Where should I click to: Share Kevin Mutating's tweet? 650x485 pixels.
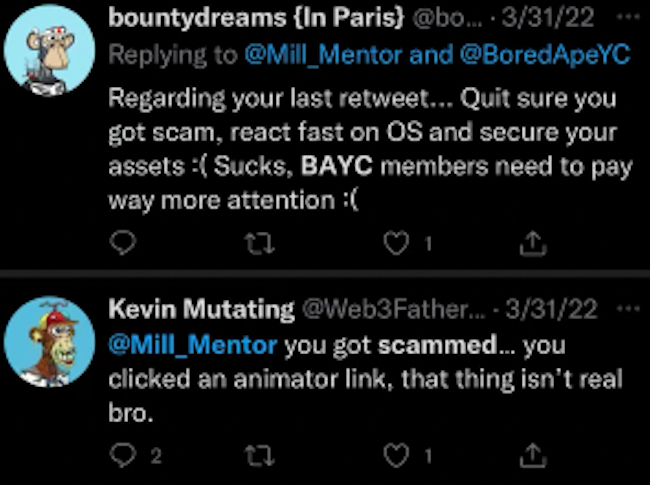tap(534, 455)
